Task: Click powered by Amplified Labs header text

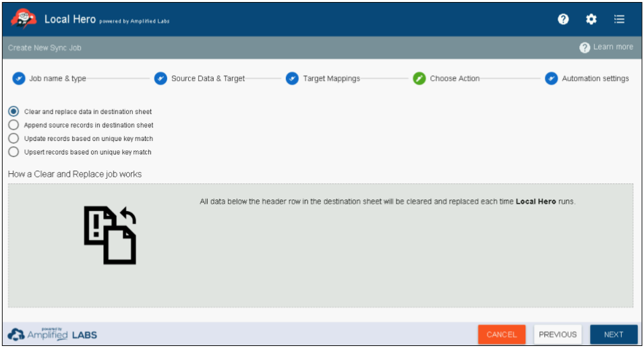Action: coord(134,22)
